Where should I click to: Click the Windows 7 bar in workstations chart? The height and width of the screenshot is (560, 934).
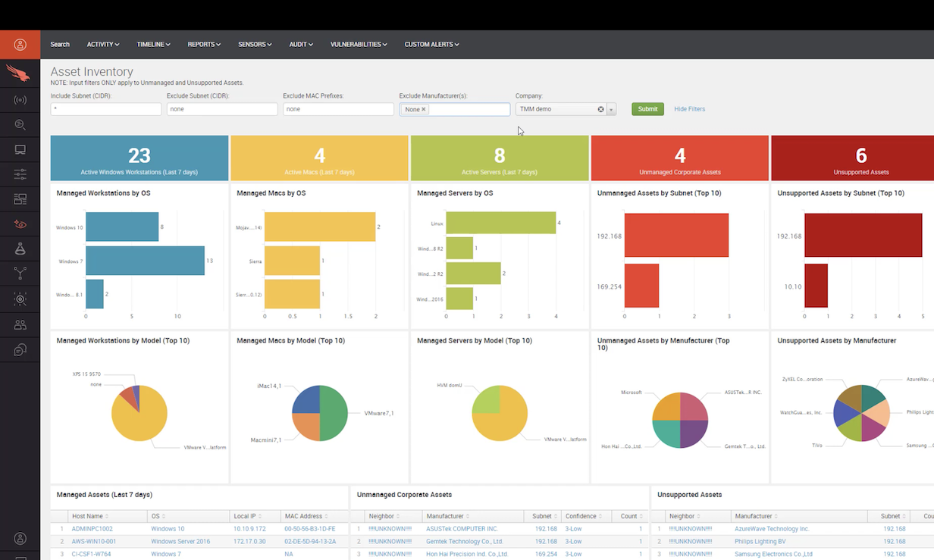click(x=145, y=261)
